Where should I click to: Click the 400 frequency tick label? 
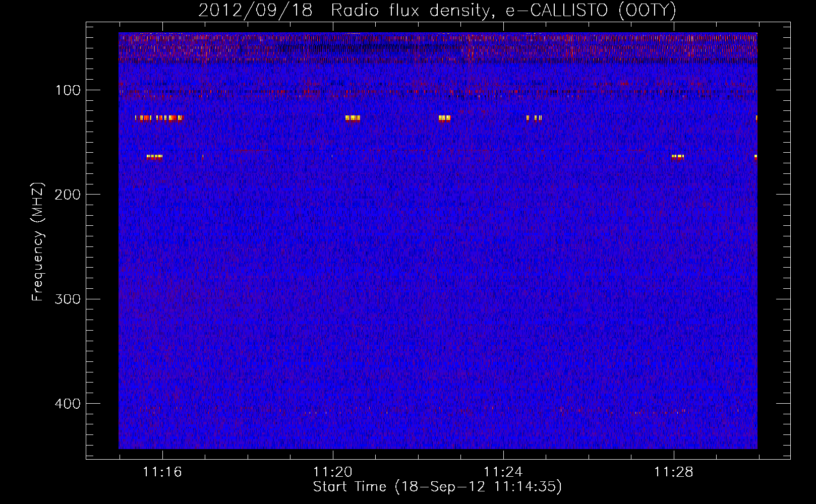click(x=68, y=404)
